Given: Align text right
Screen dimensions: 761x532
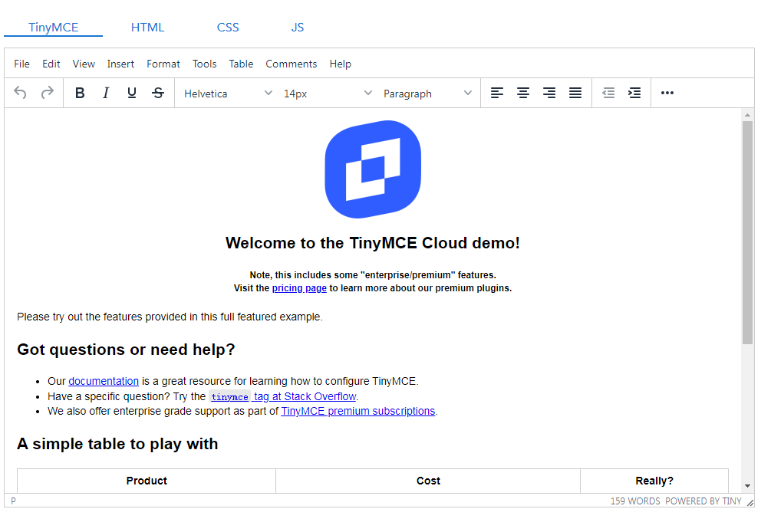Looking at the screenshot, I should click(549, 93).
